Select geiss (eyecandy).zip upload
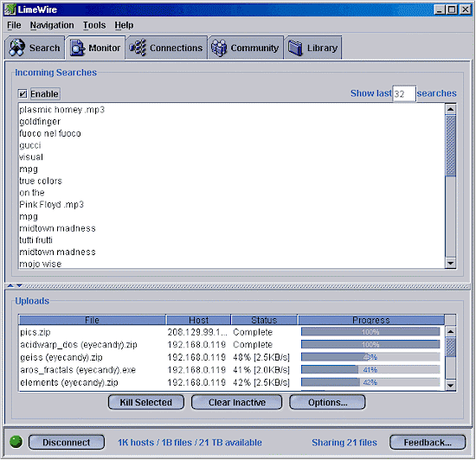Image resolution: width=476 pixels, height=460 pixels. tap(231, 357)
